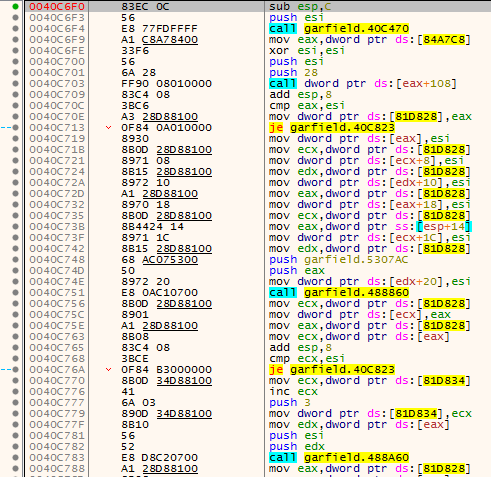Image resolution: width=491 pixels, height=477 pixels.
Task: Select address 0040C770
Action: point(57,381)
